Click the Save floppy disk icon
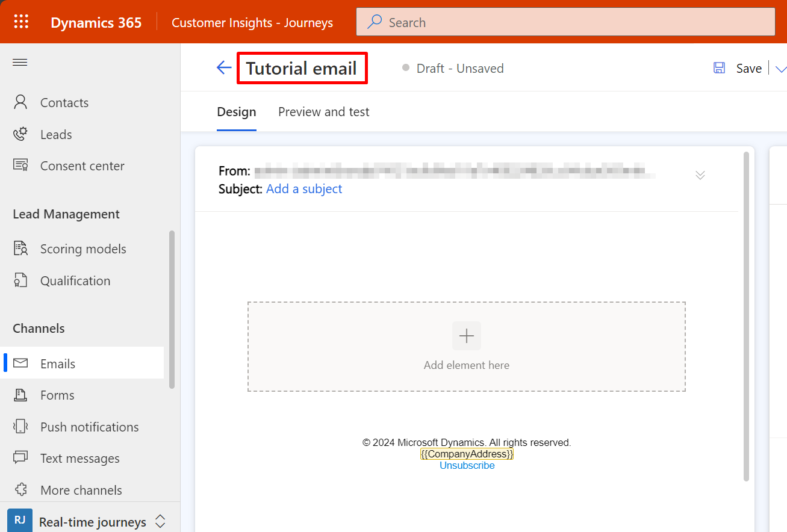Viewport: 787px width, 532px height. 719,68
